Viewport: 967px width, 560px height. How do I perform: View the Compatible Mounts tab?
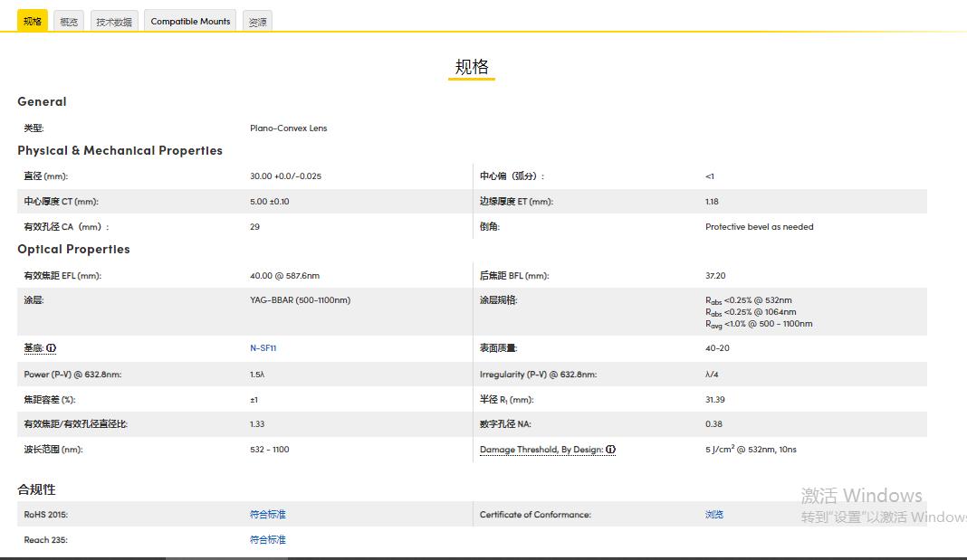point(189,20)
